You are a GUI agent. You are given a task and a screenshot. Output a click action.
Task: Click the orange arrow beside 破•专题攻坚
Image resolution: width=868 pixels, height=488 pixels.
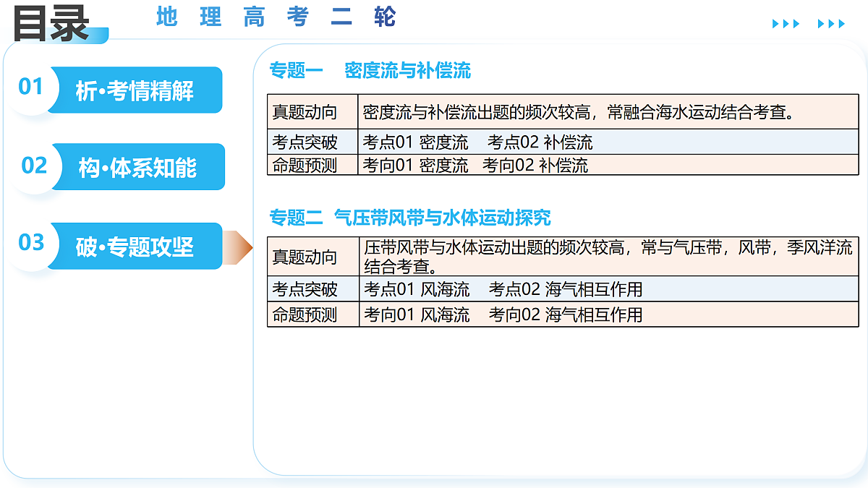pos(237,248)
